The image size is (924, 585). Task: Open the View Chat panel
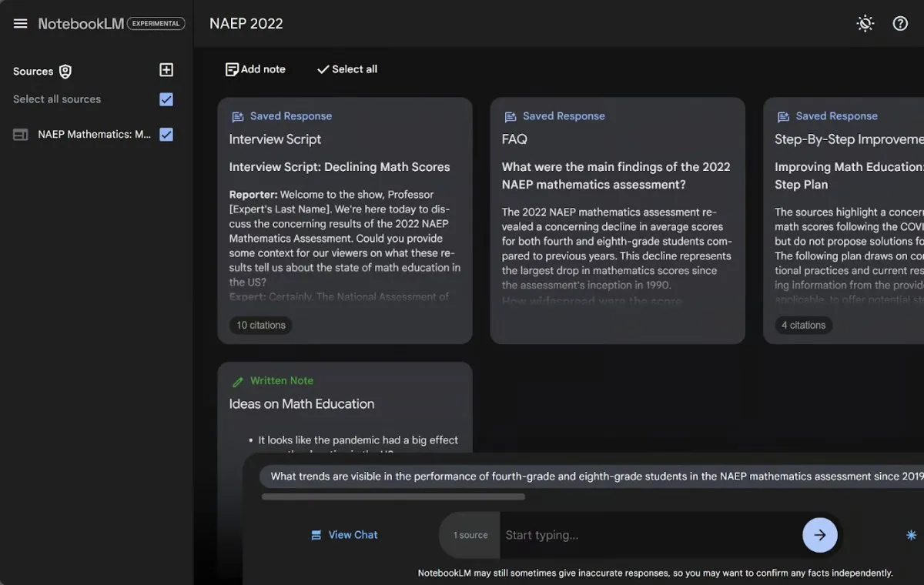click(344, 535)
